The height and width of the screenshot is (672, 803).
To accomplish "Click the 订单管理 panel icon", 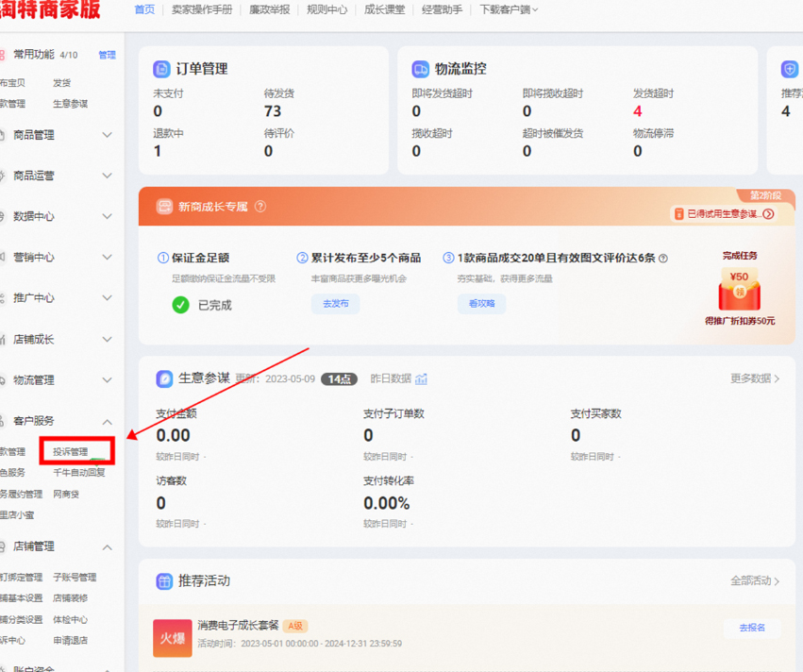I will click(162, 68).
